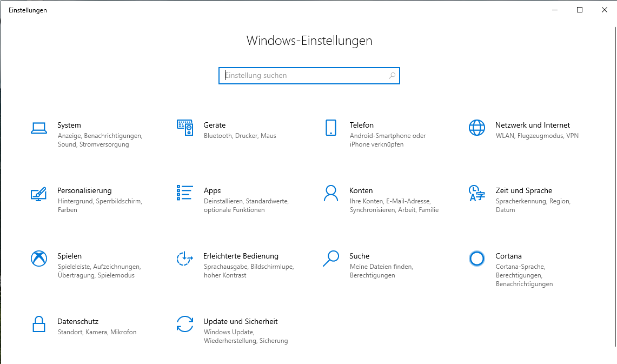Viewport: 617px width, 364px height.
Task: Click the Update und Sicherheit arrows icon
Action: coord(185,324)
